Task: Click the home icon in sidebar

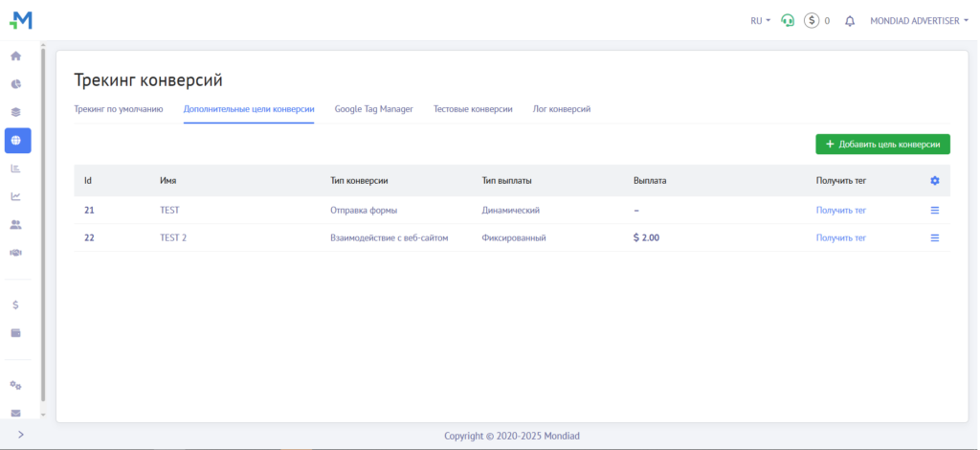Action: coord(16,56)
